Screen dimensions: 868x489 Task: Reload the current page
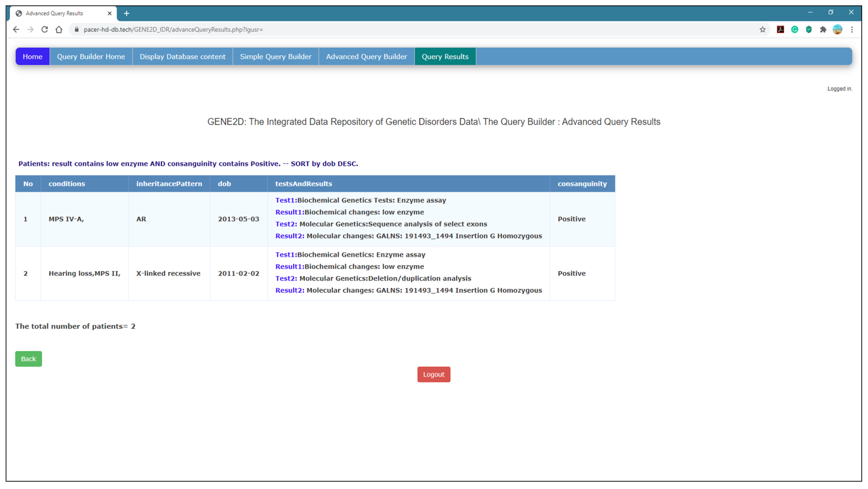(x=44, y=30)
